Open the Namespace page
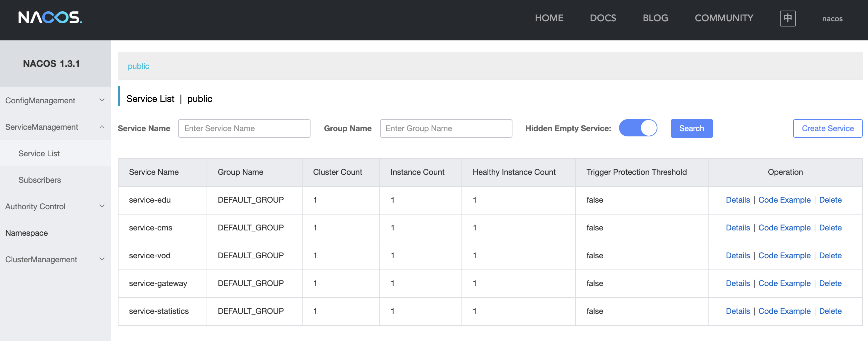This screenshot has height=341, width=868. 56,233
